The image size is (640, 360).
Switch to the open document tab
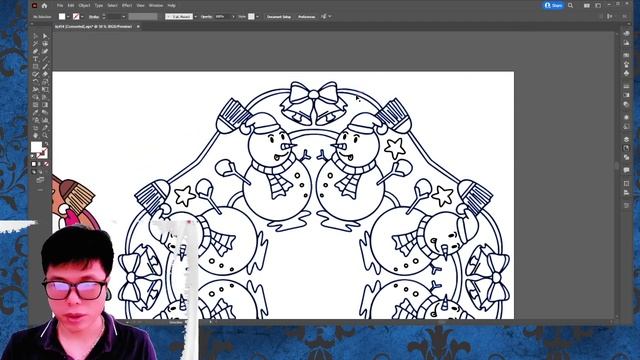pos(93,27)
